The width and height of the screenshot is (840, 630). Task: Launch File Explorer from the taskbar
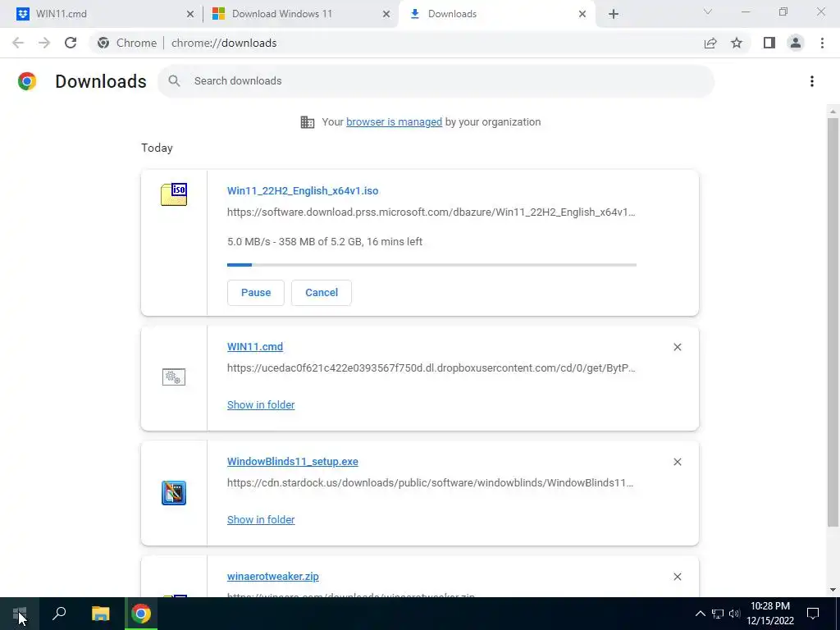[100, 614]
